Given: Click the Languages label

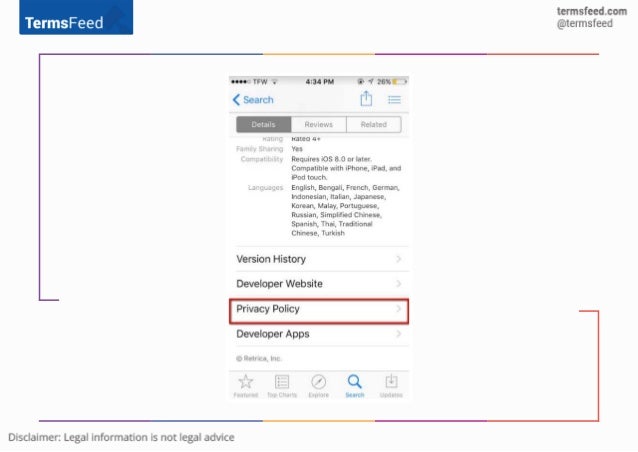Looking at the screenshot, I should (x=265, y=188).
